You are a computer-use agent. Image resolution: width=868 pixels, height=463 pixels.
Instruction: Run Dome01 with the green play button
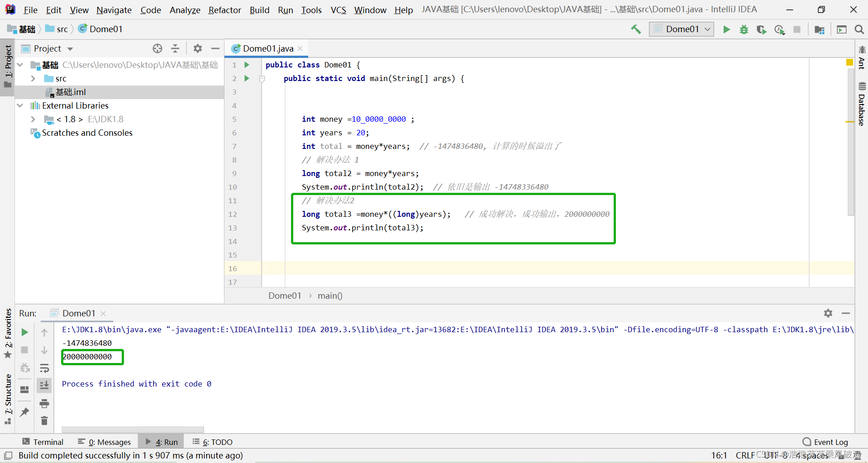tap(726, 29)
